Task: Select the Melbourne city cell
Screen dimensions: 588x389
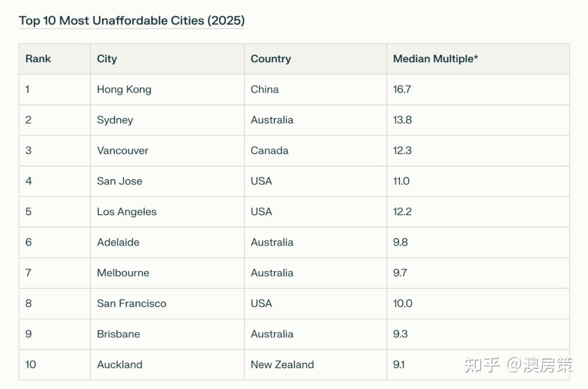Action: (123, 272)
